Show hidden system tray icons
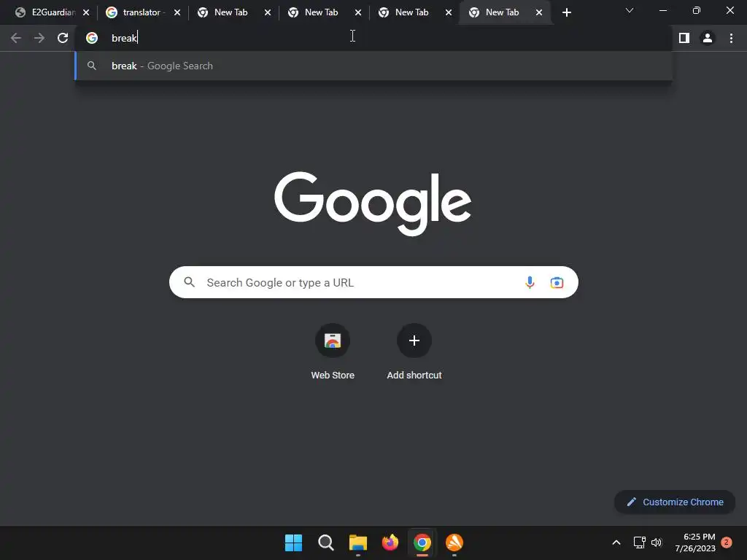This screenshot has width=747, height=560. (616, 542)
